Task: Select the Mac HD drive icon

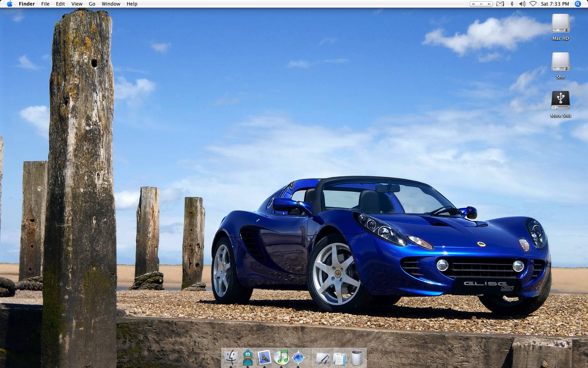Action: pos(561,23)
